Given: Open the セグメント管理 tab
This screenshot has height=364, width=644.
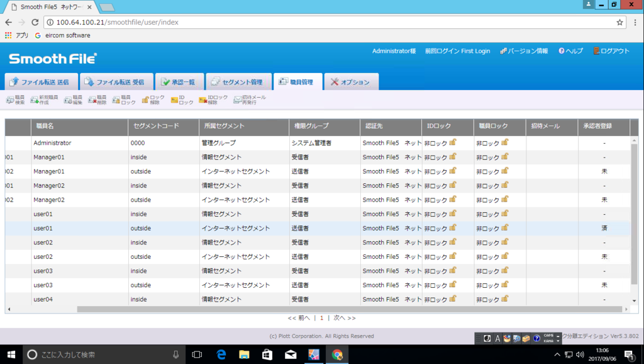Looking at the screenshot, I should point(238,82).
